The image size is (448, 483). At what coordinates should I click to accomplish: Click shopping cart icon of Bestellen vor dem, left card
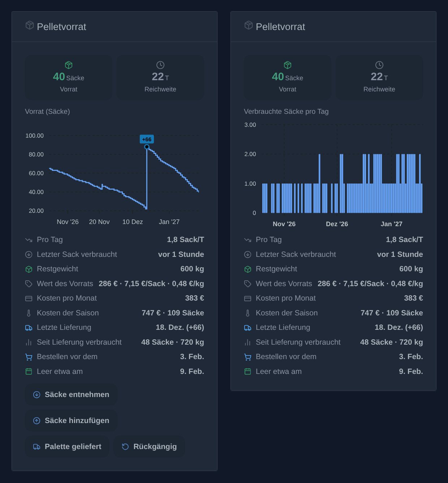29,357
